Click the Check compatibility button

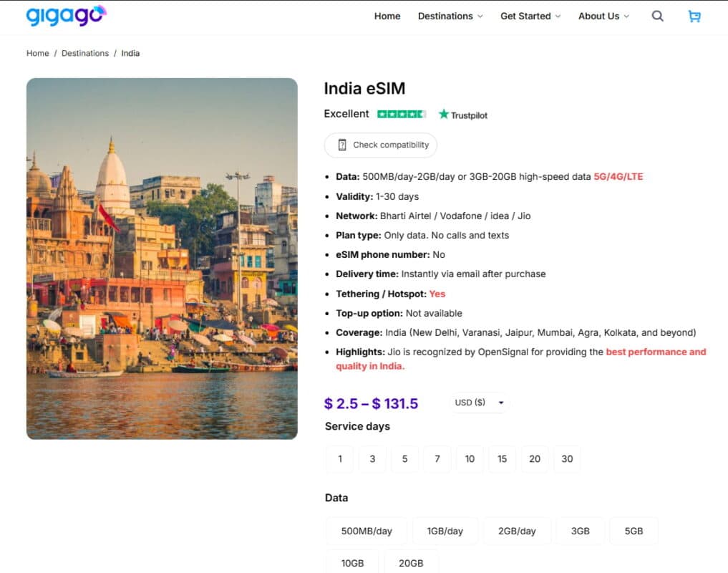pyautogui.click(x=381, y=145)
